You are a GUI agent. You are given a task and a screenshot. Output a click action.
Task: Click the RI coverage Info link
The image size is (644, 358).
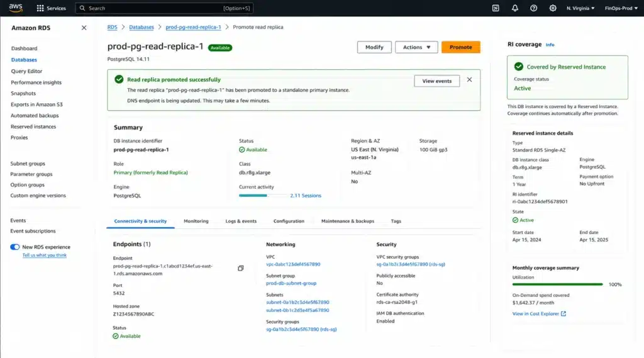550,45
